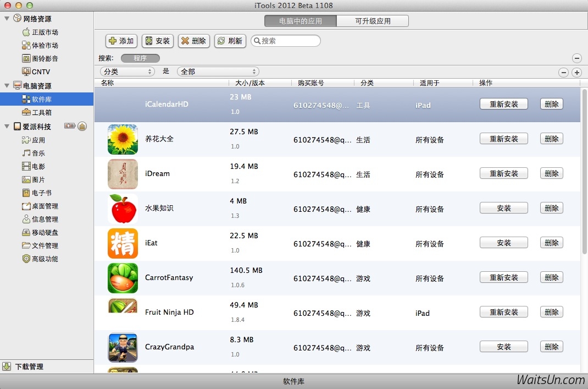The width and height of the screenshot is (588, 389).
Task: Select the CNTV icon in sidebar
Action: click(x=26, y=72)
